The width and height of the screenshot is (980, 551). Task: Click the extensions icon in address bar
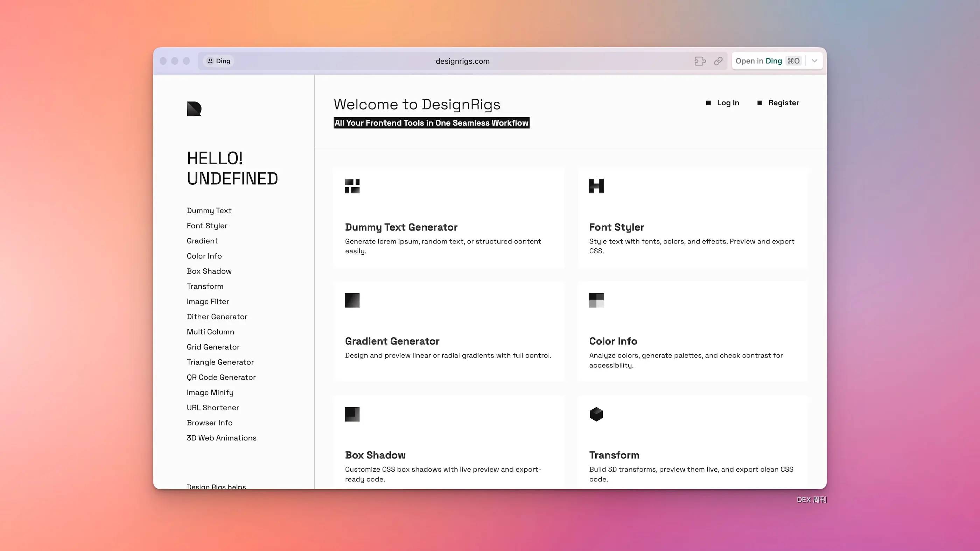[x=700, y=61]
